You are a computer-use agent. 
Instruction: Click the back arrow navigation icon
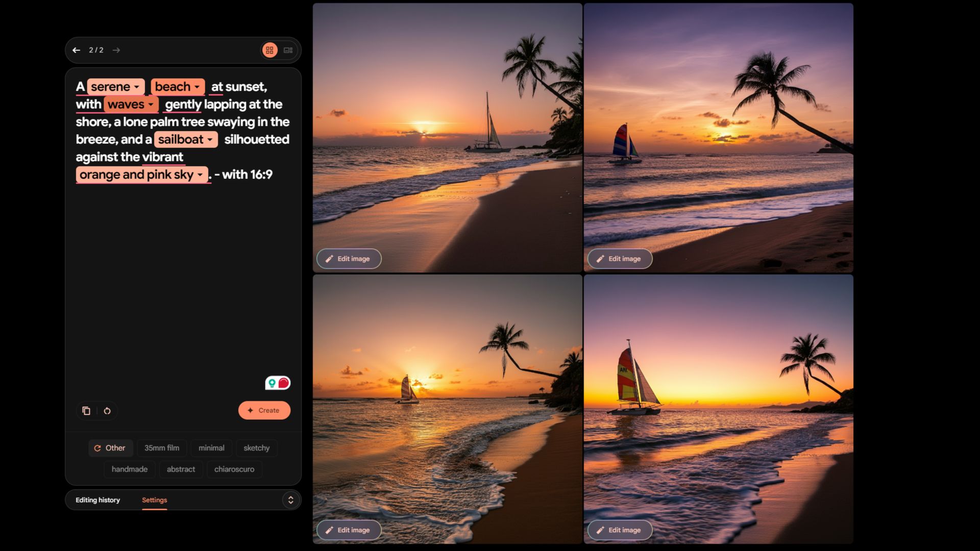pos(76,50)
